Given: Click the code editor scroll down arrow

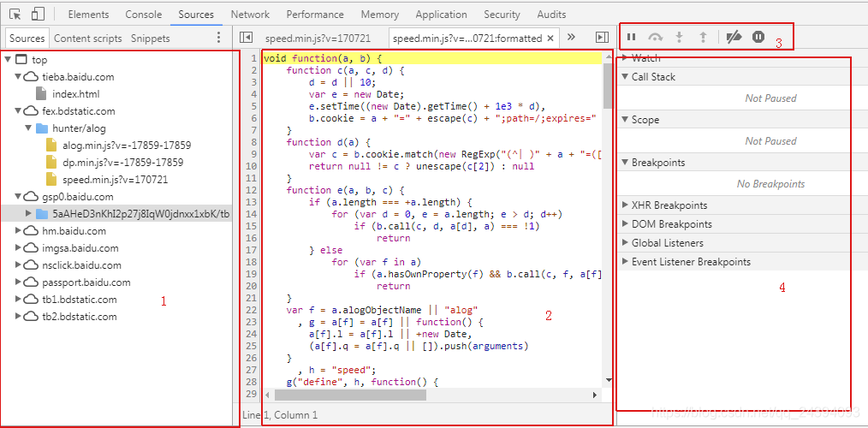Looking at the screenshot, I should pyautogui.click(x=609, y=380).
